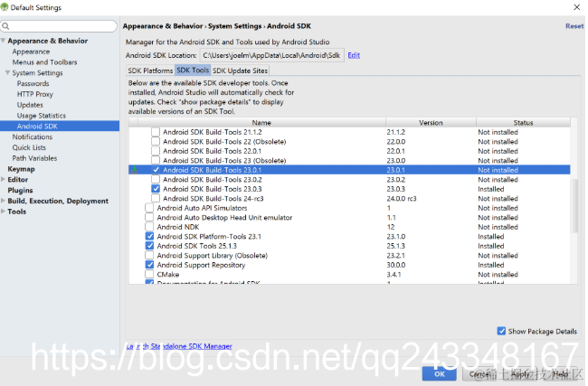Select Usage Statistics item
This screenshot has width=588, height=386.
tap(42, 116)
